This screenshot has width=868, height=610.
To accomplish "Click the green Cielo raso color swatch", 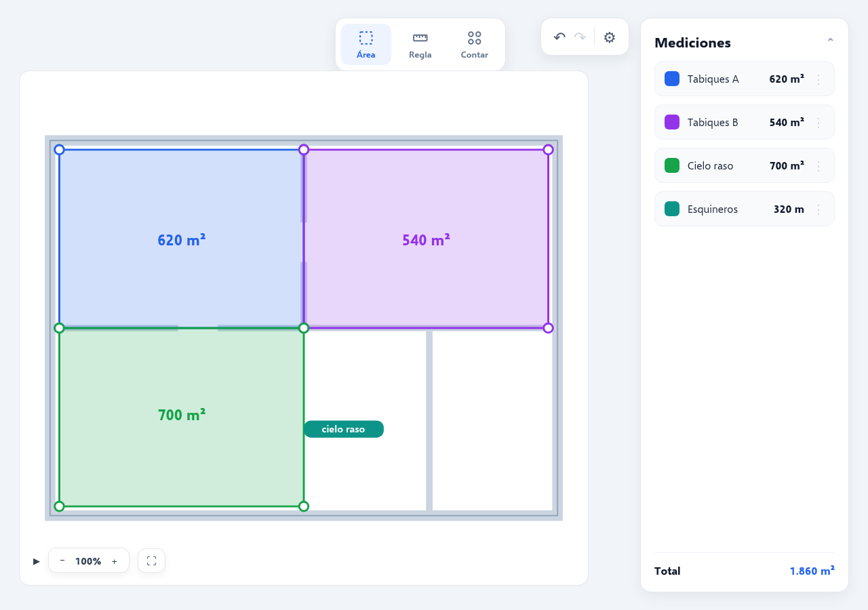I will 672,165.
